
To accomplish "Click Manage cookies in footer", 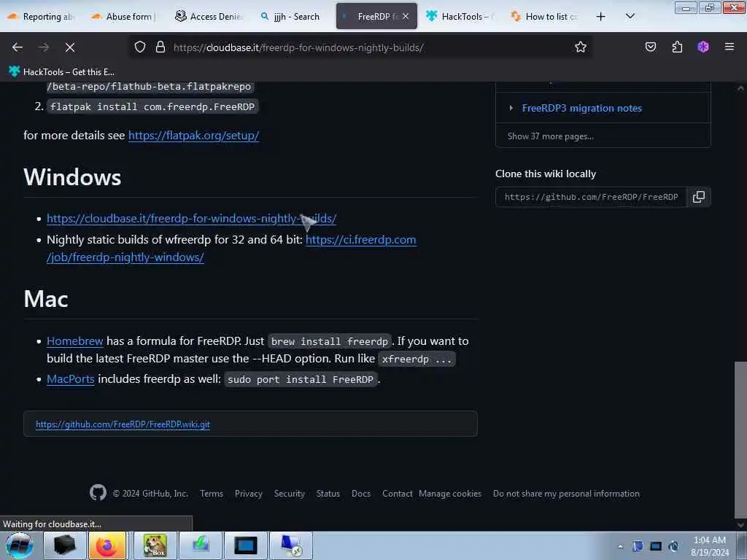I will [x=450, y=494].
